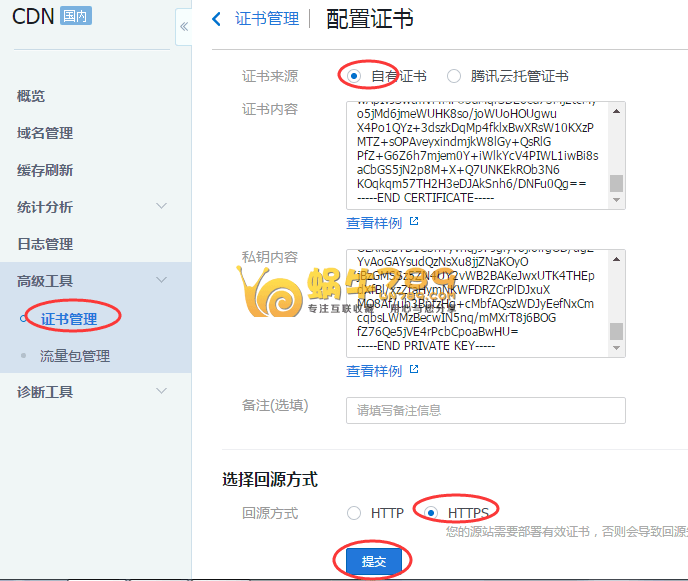Click the 证书内容 scrollbar down arrow
The height and width of the screenshot is (581, 688).
pos(616,200)
